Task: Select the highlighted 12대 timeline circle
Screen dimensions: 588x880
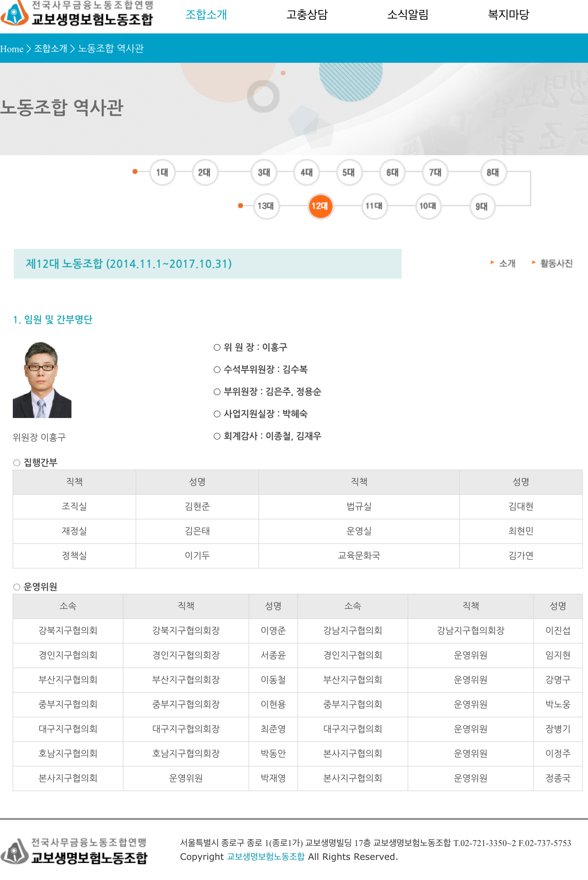Action: coord(320,206)
